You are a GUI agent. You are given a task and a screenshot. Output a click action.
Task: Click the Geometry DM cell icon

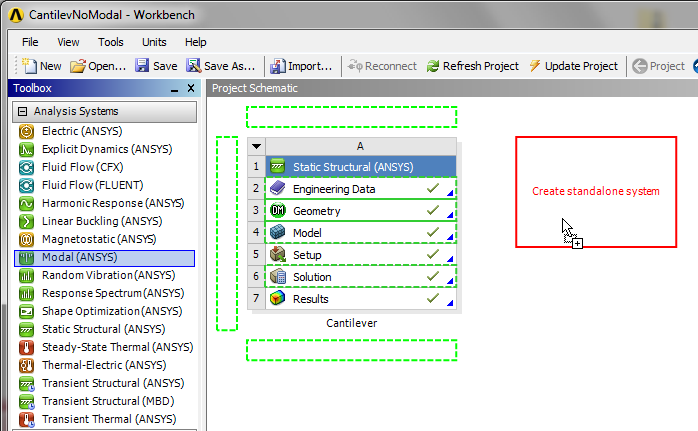(278, 210)
